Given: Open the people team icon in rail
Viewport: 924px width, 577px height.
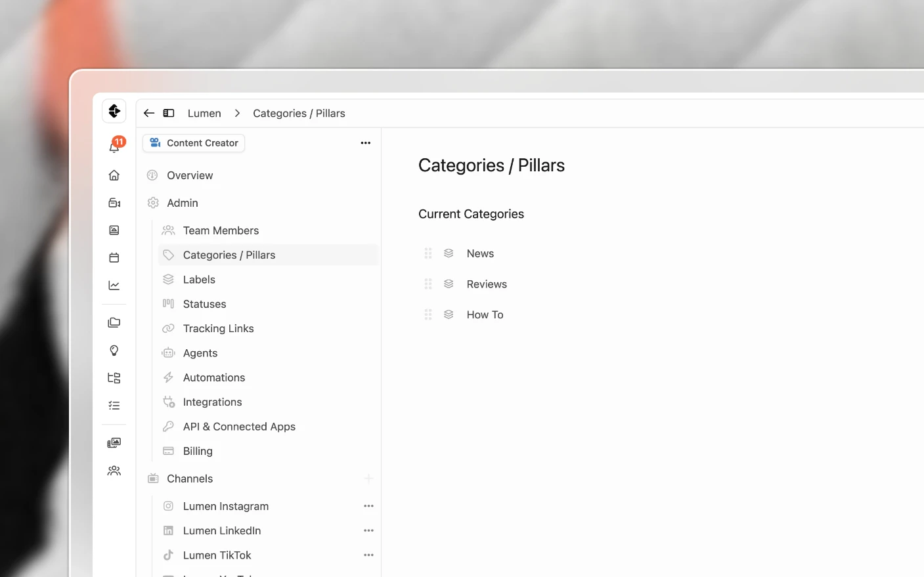Looking at the screenshot, I should click(x=114, y=471).
